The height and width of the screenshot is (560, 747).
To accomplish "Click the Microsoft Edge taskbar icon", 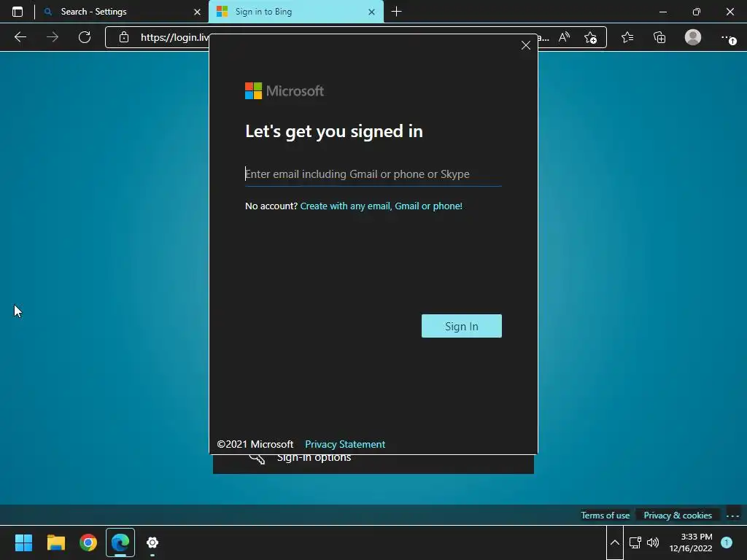I will [120, 542].
